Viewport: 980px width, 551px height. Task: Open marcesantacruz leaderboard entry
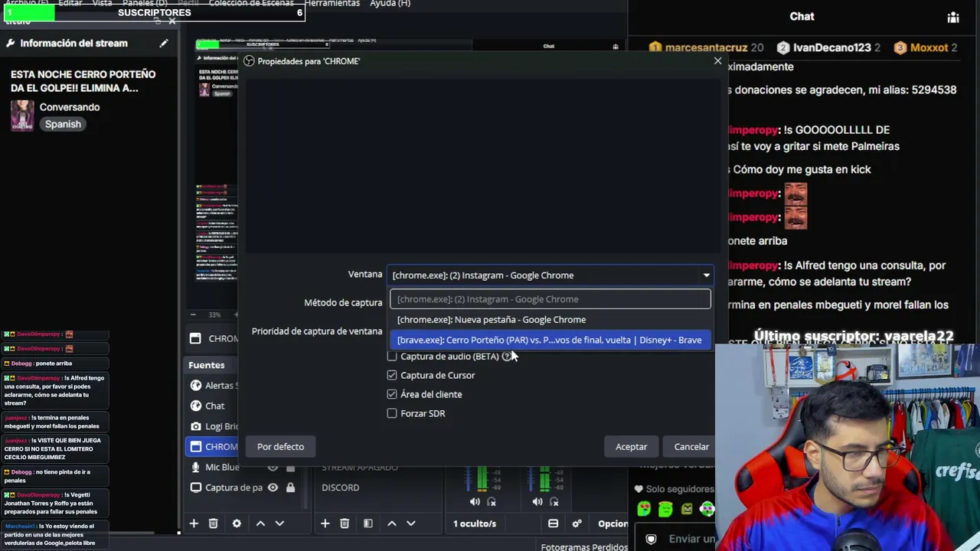coord(706,47)
